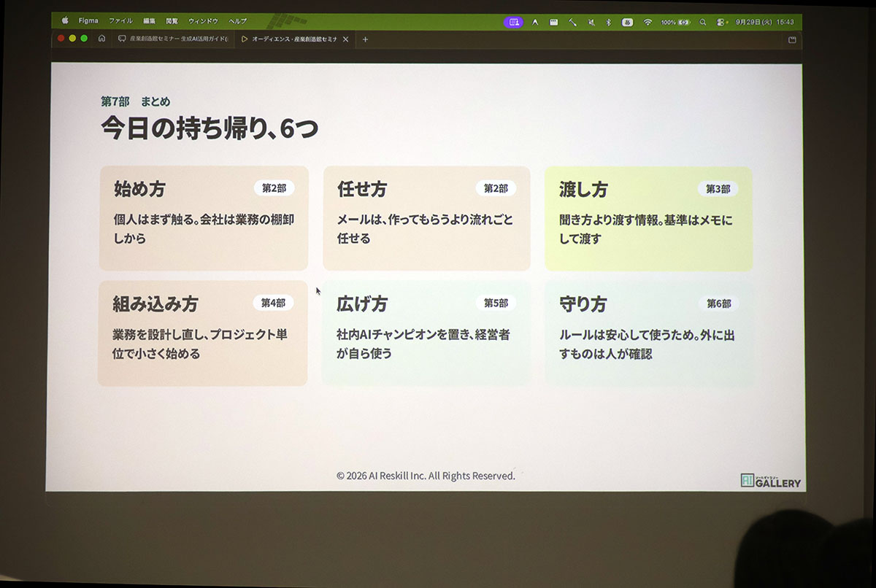The height and width of the screenshot is (588, 876).
Task: Click text 聞き方より渡す情報。基準はメモにして渡す
Action: (x=646, y=229)
